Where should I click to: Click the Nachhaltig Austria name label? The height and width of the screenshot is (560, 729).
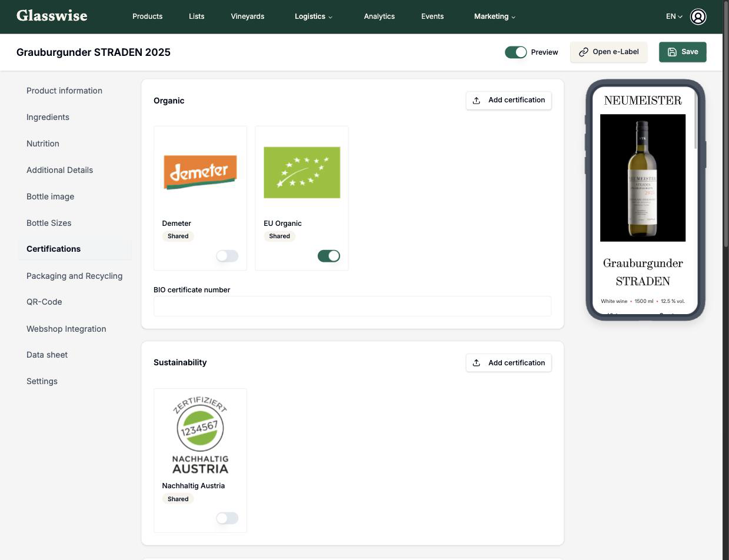click(x=194, y=486)
